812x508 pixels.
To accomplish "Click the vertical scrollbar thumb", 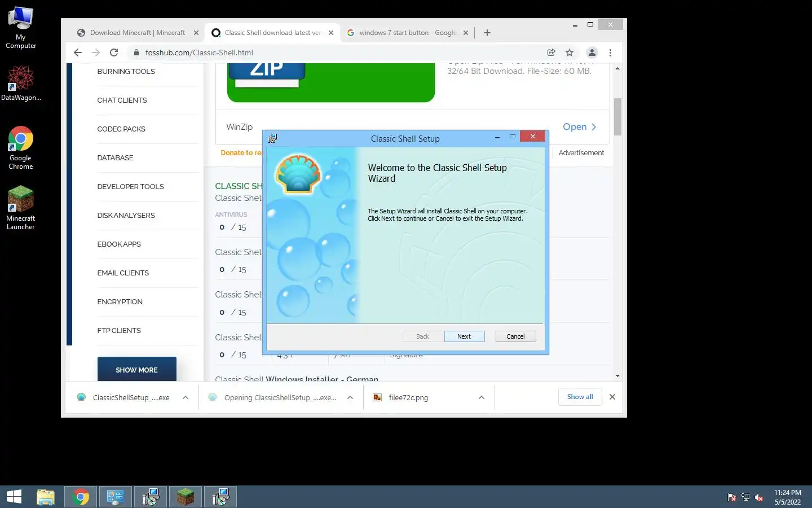I will [x=617, y=117].
